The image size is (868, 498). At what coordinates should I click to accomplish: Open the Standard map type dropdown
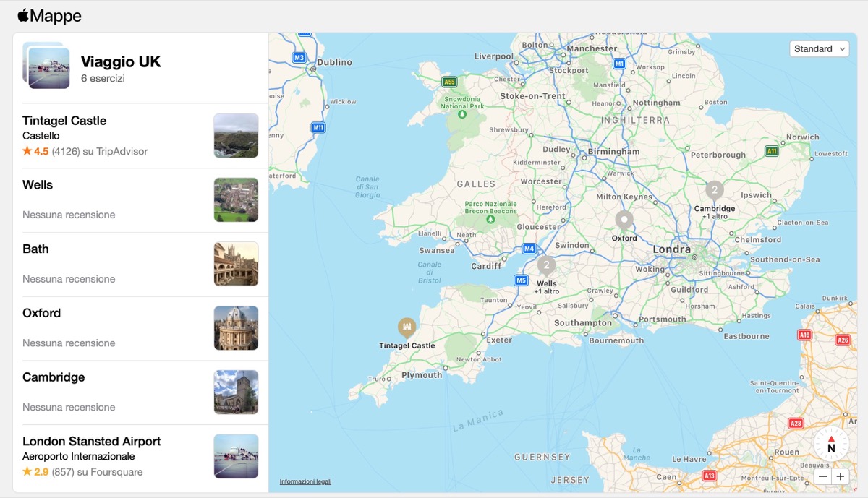[819, 48]
